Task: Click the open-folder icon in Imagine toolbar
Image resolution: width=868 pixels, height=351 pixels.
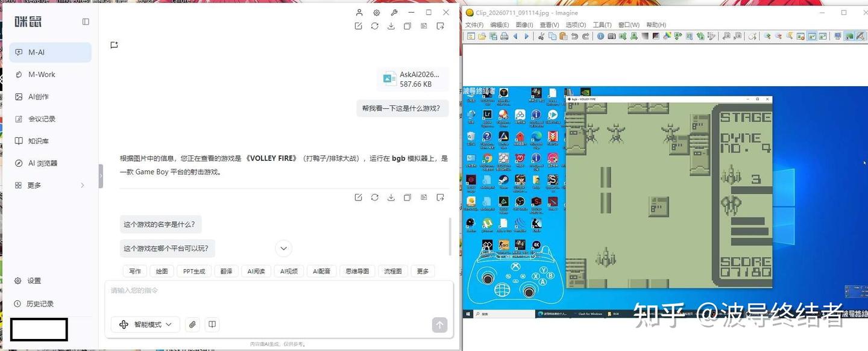Action: point(482,36)
